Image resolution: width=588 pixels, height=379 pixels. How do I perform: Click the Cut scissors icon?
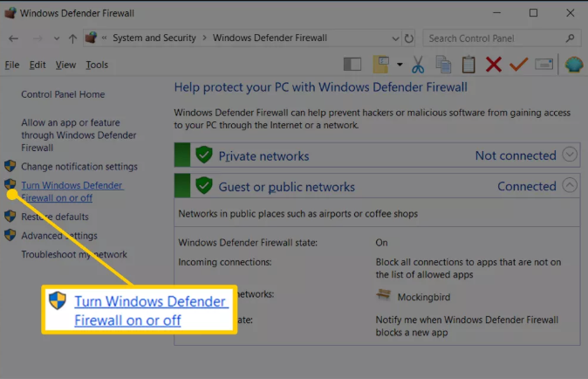(x=418, y=64)
